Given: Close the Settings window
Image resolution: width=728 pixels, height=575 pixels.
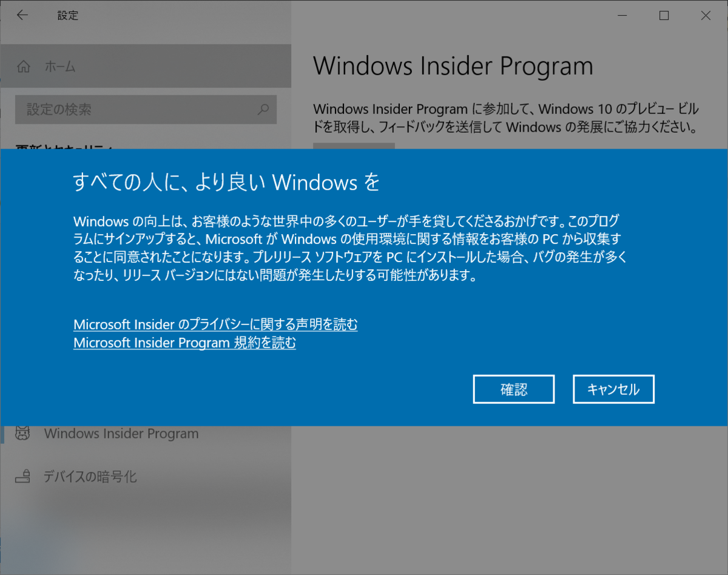Looking at the screenshot, I should coord(706,16).
